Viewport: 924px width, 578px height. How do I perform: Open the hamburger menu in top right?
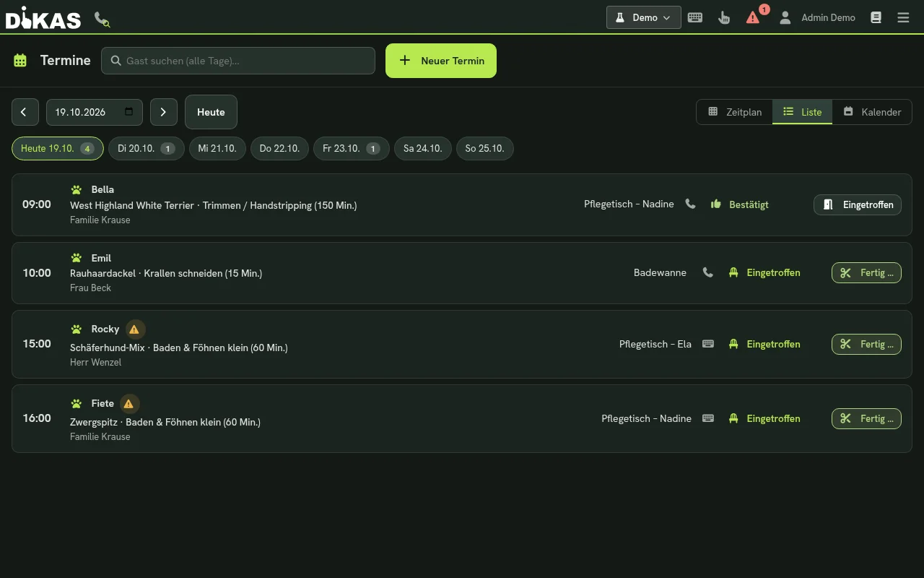[x=903, y=17]
